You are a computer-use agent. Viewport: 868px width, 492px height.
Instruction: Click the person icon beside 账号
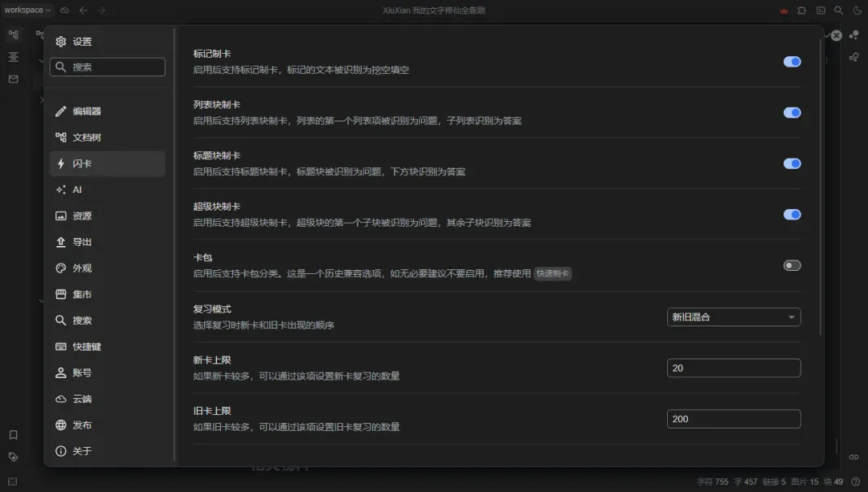point(61,372)
